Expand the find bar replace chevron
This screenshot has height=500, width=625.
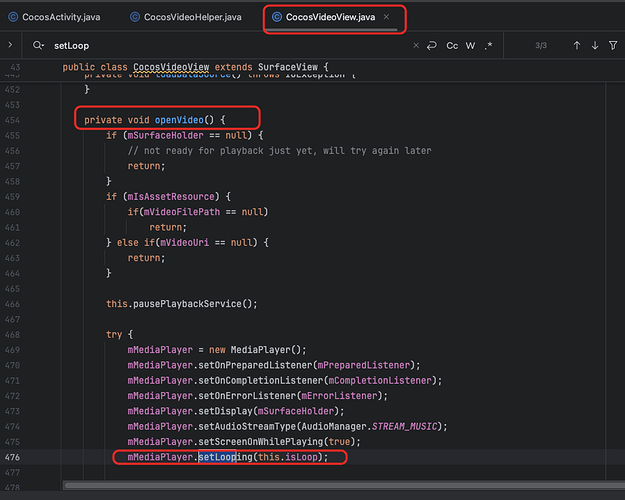click(10, 45)
